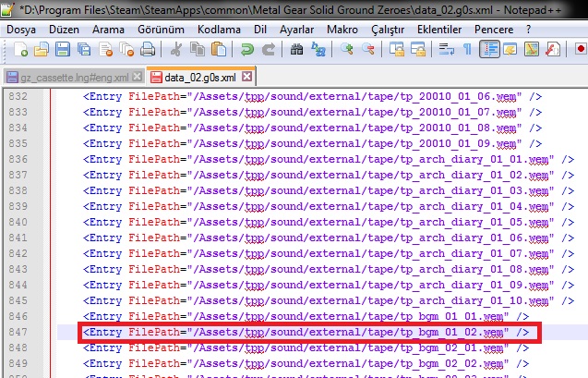The height and width of the screenshot is (378, 588).
Task: Select the data_02.g0s.xml tab
Action: [x=200, y=78]
